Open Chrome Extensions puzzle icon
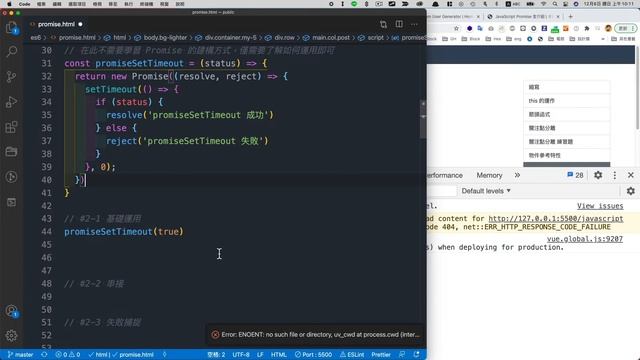The image size is (640, 360). pos(587,28)
